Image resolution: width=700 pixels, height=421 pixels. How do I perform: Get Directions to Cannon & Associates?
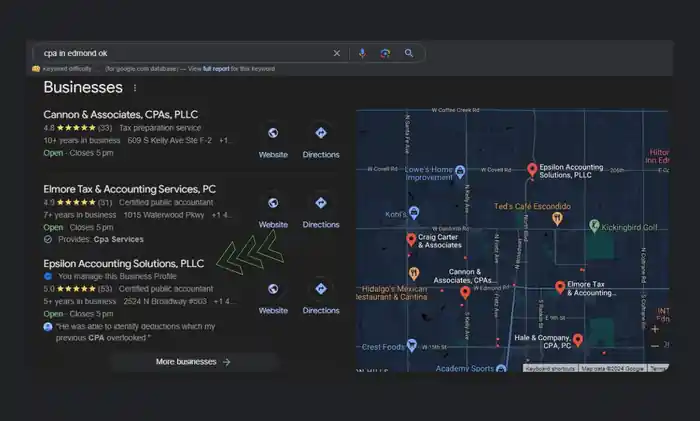(321, 142)
